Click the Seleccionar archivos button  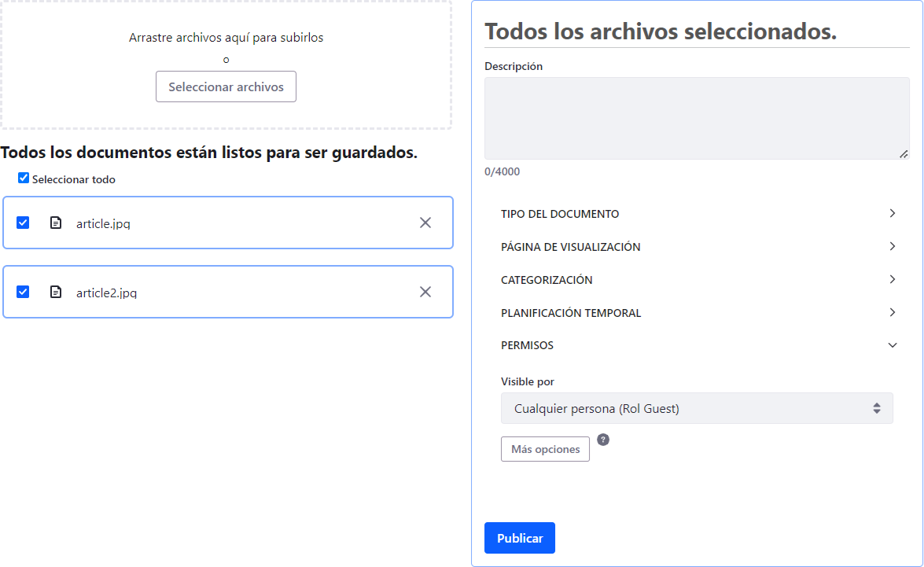(x=226, y=87)
